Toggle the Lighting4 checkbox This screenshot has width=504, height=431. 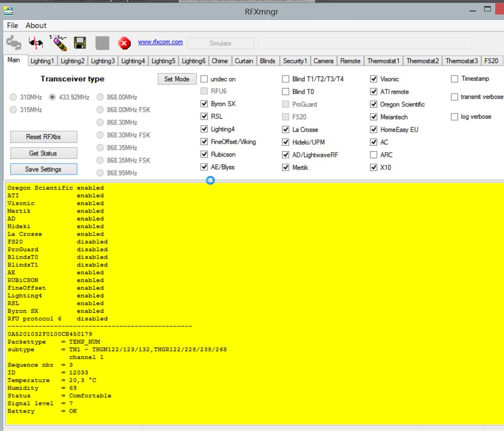click(x=204, y=129)
